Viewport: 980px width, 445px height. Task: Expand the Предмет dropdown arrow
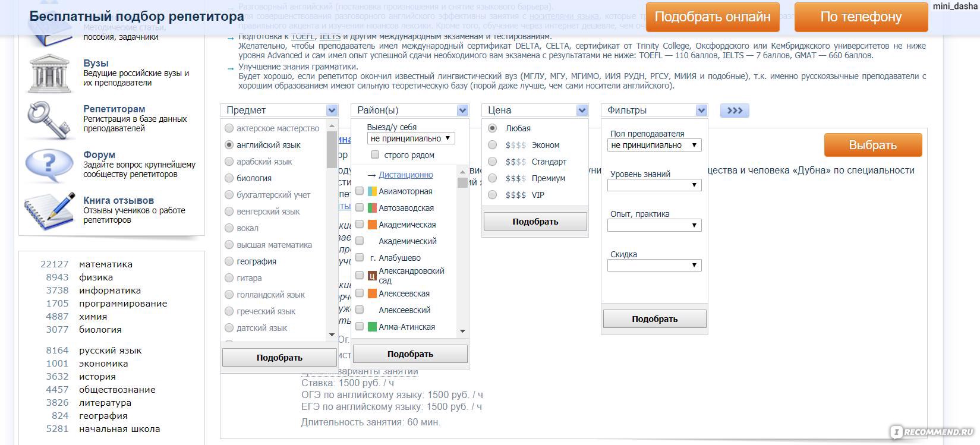(x=332, y=111)
